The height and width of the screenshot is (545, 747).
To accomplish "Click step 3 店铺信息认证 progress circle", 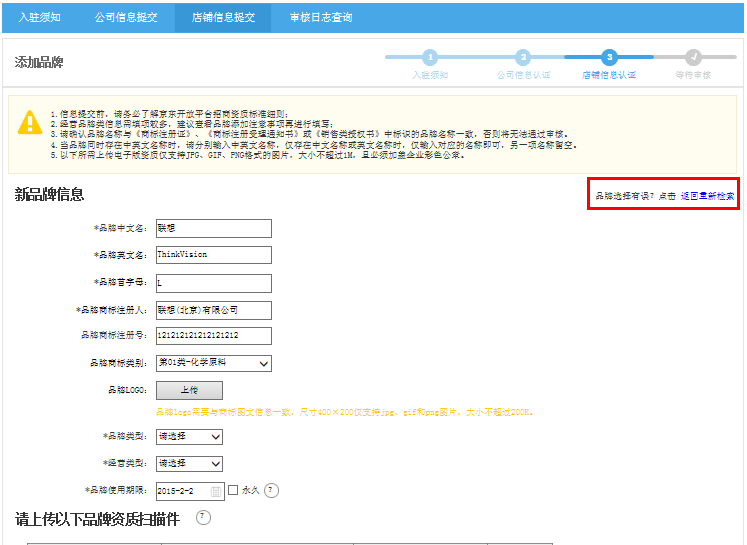I will coord(609,57).
